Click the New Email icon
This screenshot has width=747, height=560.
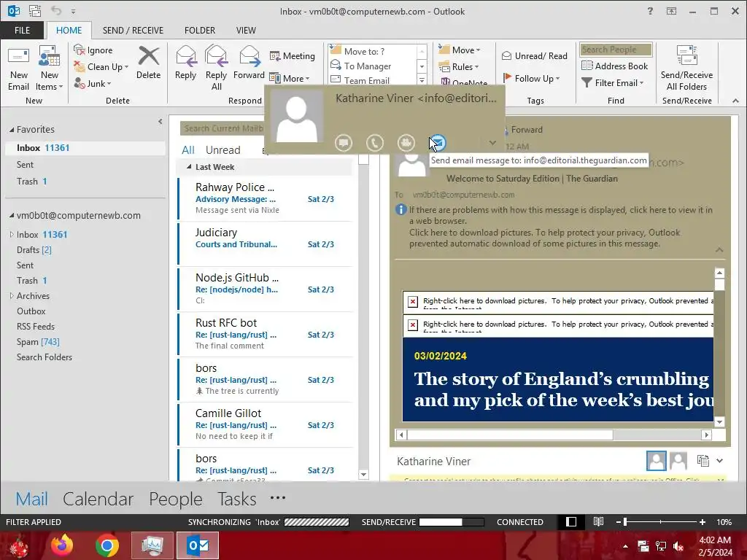pos(18,67)
